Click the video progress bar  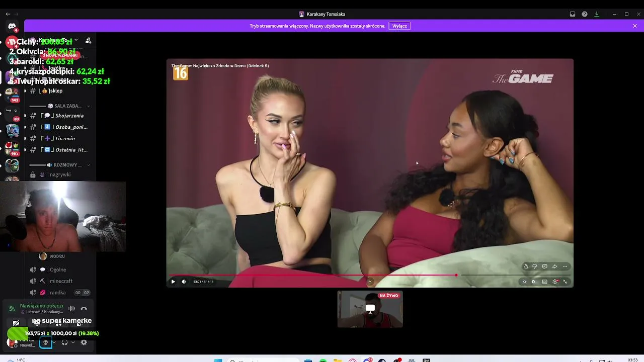tap(370, 275)
